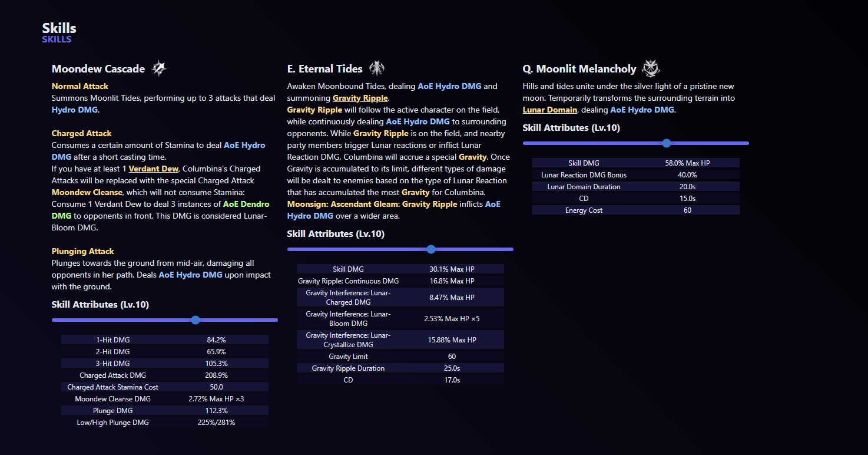Image resolution: width=868 pixels, height=455 pixels.
Task: Click the "Gravity Interference: Lunar-Bloom DMG" label
Action: [349, 319]
